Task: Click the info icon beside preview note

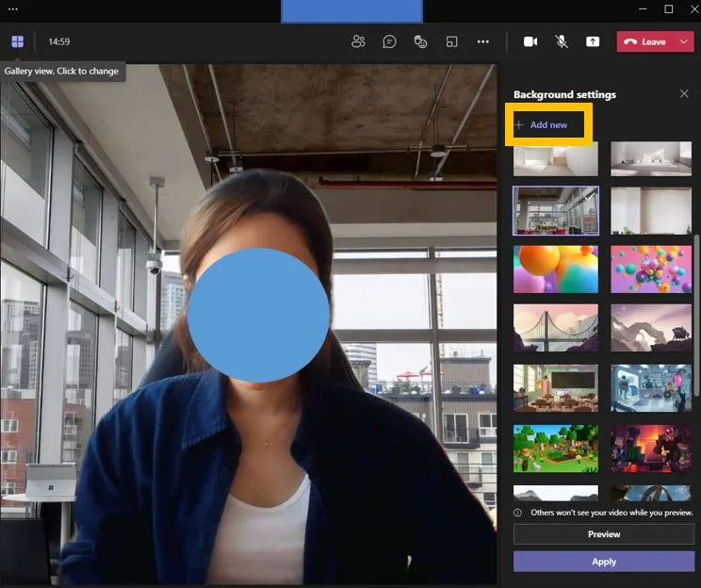Action: click(x=517, y=513)
